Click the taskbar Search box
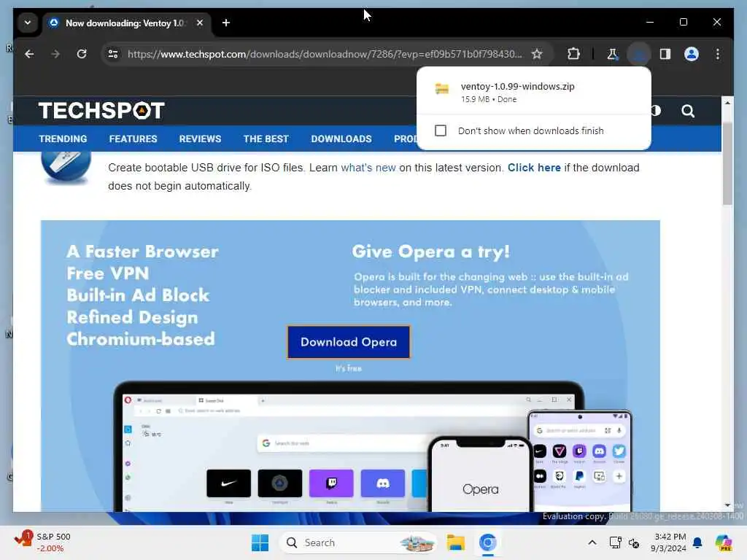 pyautogui.click(x=358, y=542)
